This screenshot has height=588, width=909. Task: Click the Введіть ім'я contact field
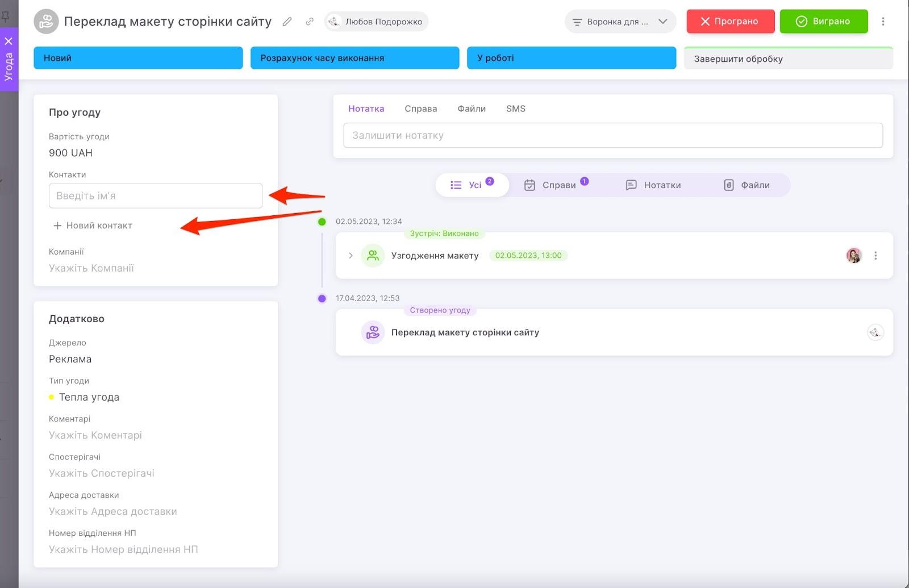click(x=156, y=195)
